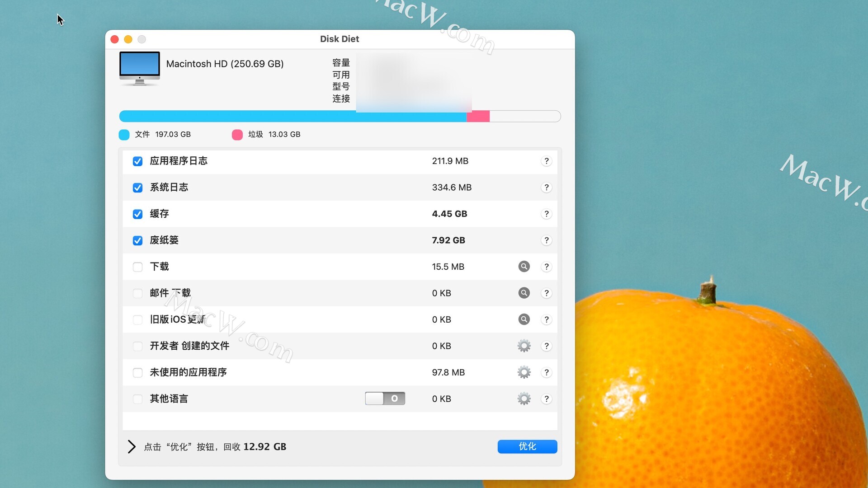Click the 垃圾 13.03 GB legend text
This screenshot has height=488, width=868.
[274, 134]
